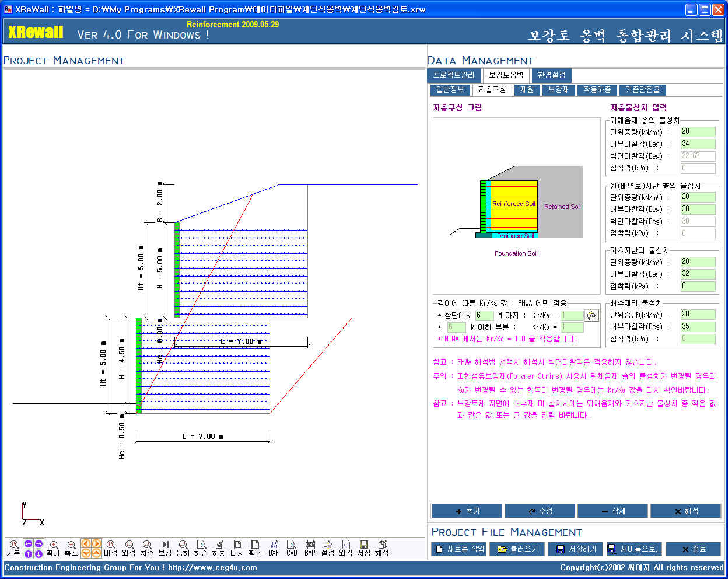The width and height of the screenshot is (728, 579).
Task: Click the cyan 'Drainage Soil' strip in diagram
Action: click(x=515, y=235)
